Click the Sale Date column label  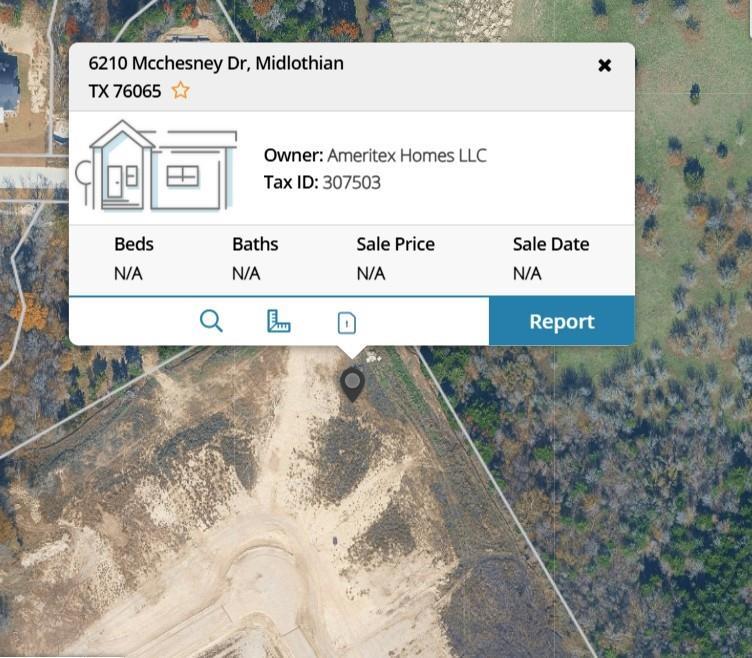click(x=550, y=244)
